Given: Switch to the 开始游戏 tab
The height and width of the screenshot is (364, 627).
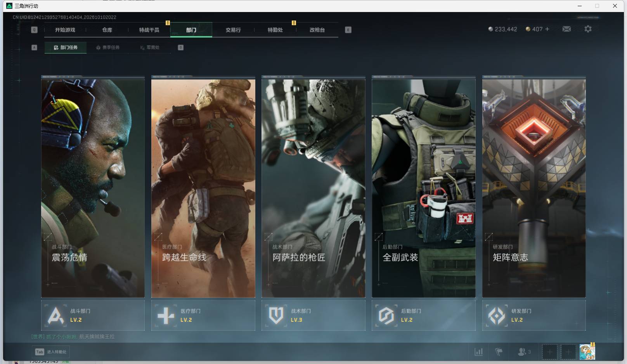Looking at the screenshot, I should coord(65,30).
